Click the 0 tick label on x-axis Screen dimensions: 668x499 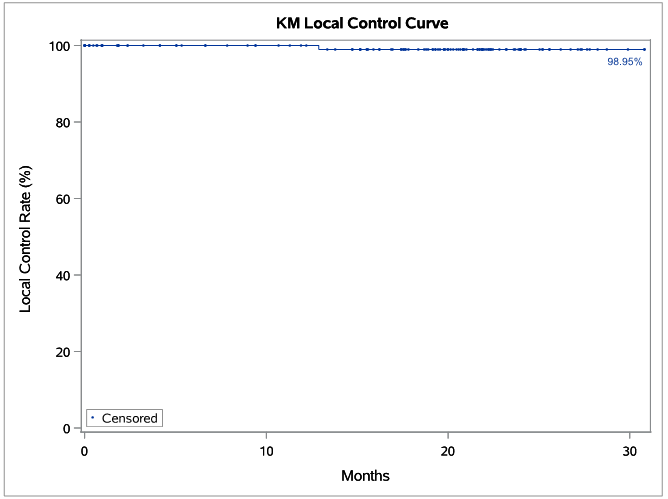pyautogui.click(x=85, y=450)
